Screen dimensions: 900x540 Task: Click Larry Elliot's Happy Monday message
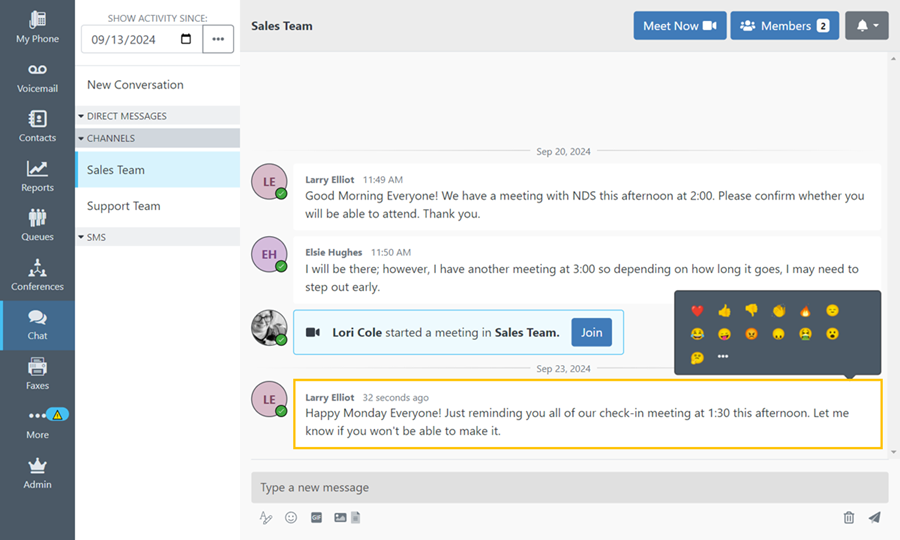[x=588, y=414]
